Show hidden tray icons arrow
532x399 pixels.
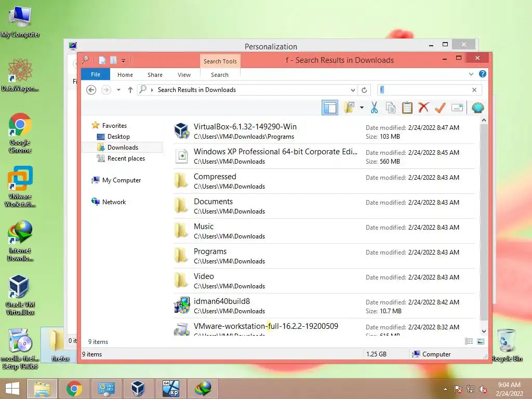tap(445, 389)
